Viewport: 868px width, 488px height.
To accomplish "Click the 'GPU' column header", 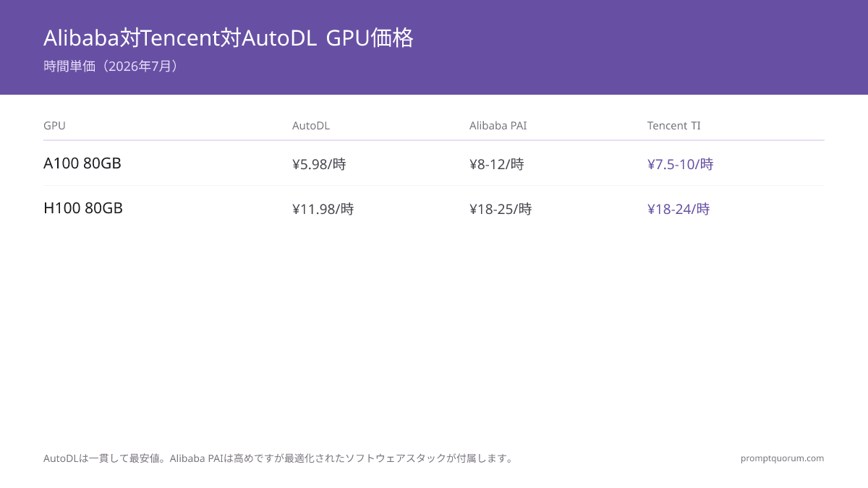I will pyautogui.click(x=54, y=126).
